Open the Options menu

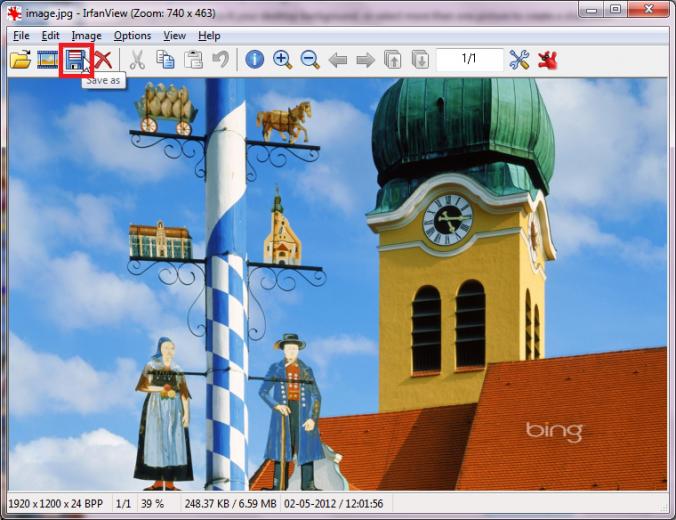pos(132,36)
